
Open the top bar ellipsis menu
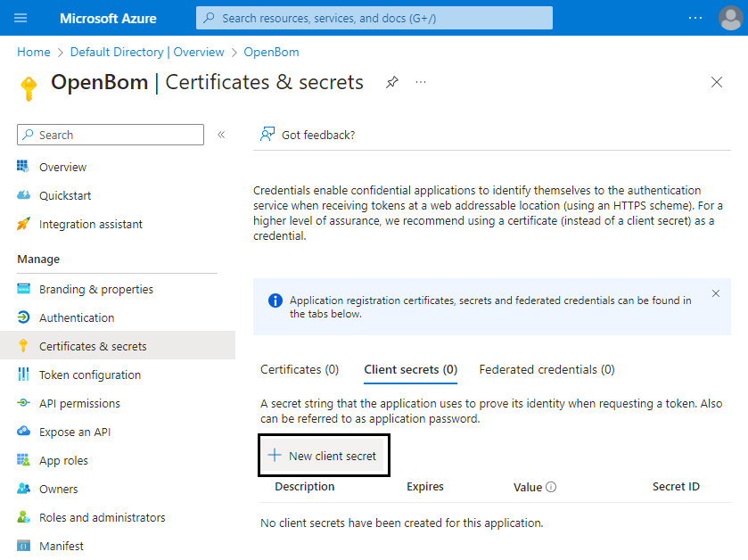point(695,18)
